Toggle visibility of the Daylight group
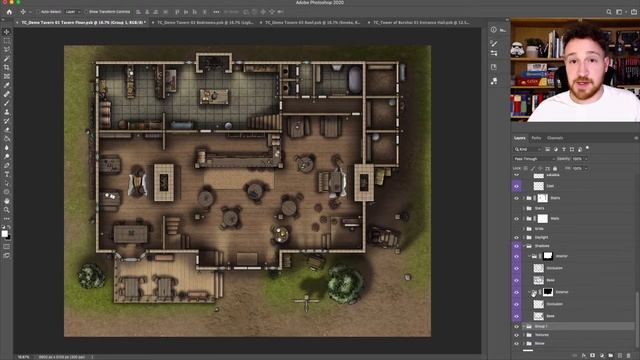This screenshot has width=640, height=360. [x=516, y=238]
